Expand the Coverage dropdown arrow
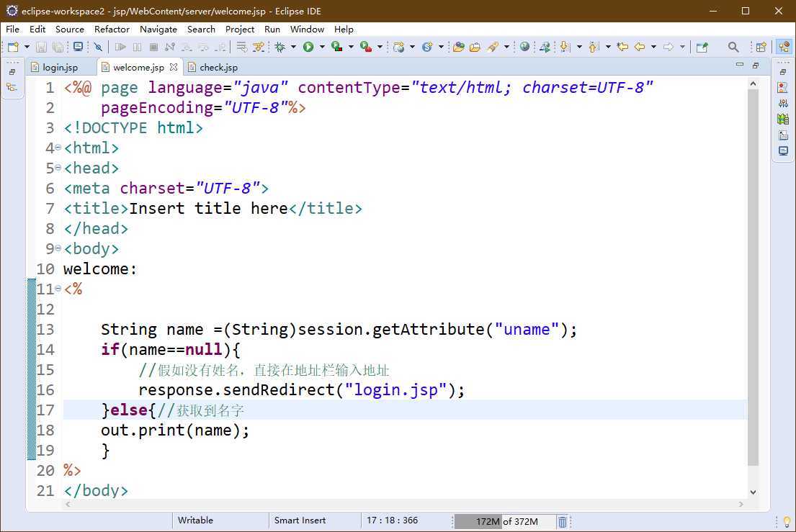This screenshot has height=532, width=796. 351,48
